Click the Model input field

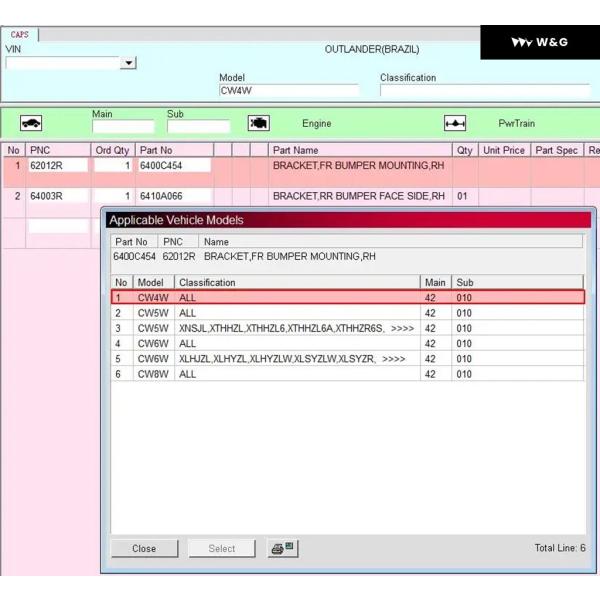point(288,91)
